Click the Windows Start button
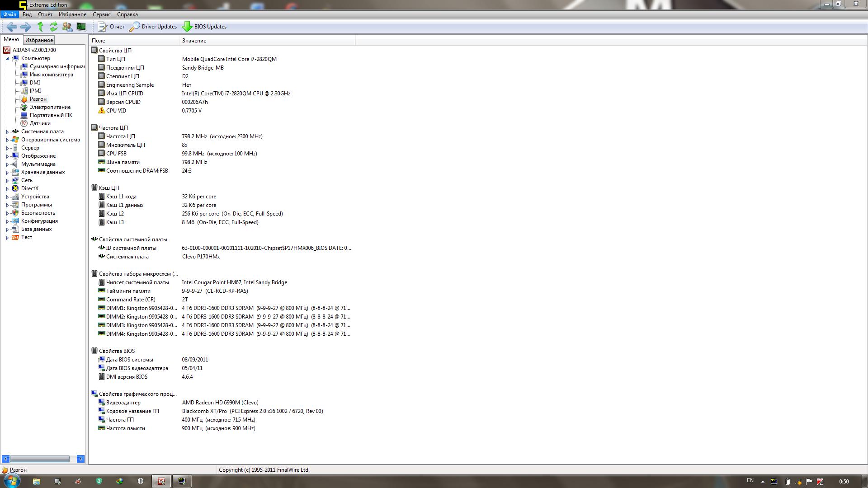868x488 pixels. point(12,481)
